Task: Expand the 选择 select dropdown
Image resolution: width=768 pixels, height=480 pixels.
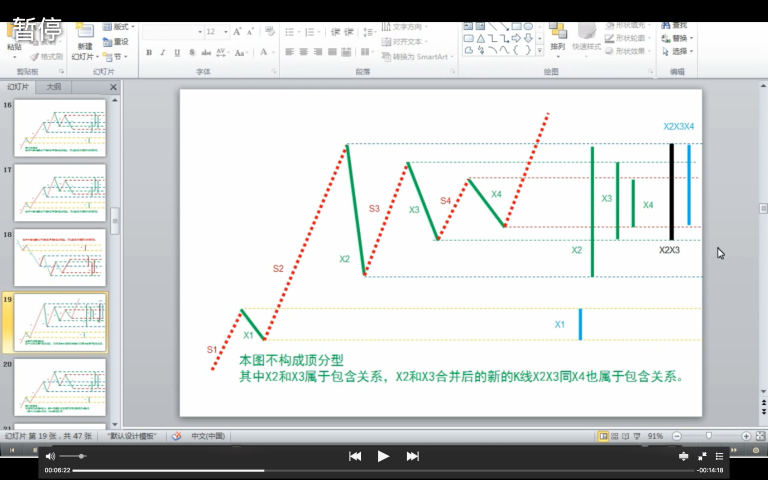Action: [x=679, y=51]
